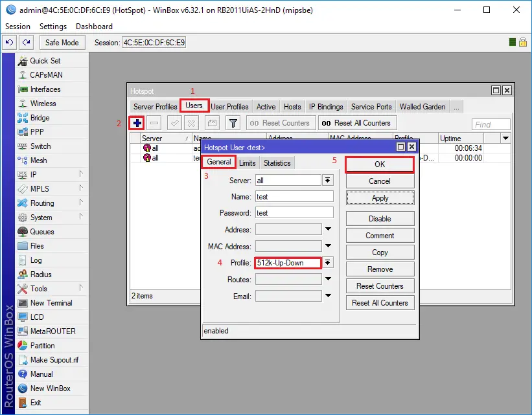Expand the Address field arrow
This screenshot has width=532, height=415.
tap(328, 229)
